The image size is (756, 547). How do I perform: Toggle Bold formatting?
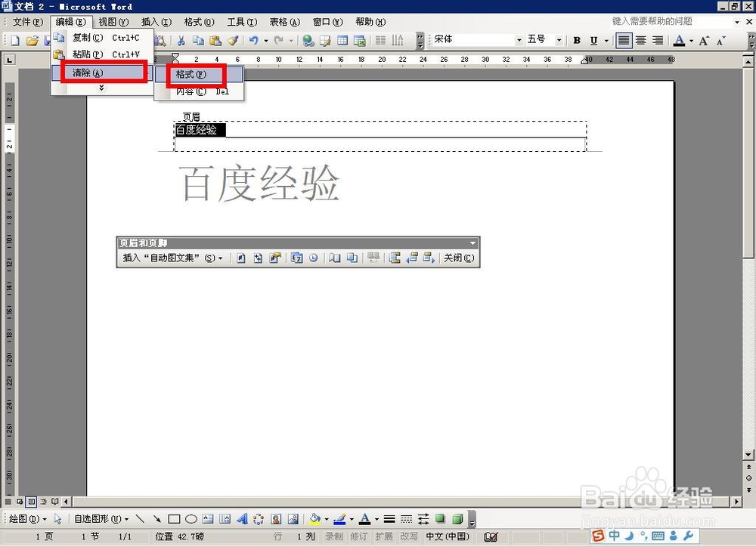[x=577, y=41]
